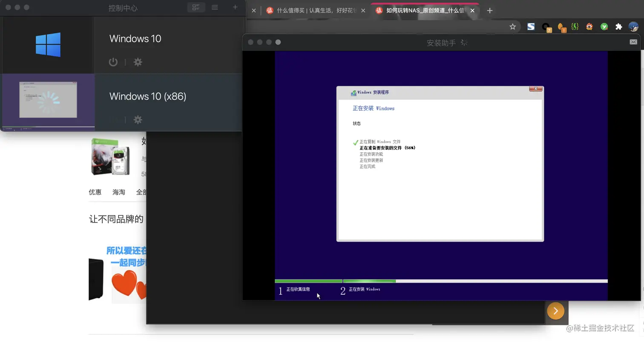
Task: Open the egg extension with warning badge
Action: tap(561, 27)
